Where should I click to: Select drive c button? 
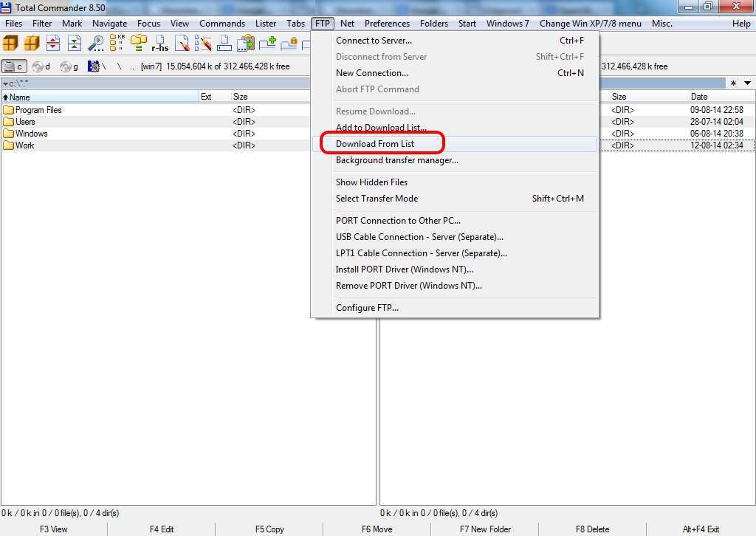[14, 66]
